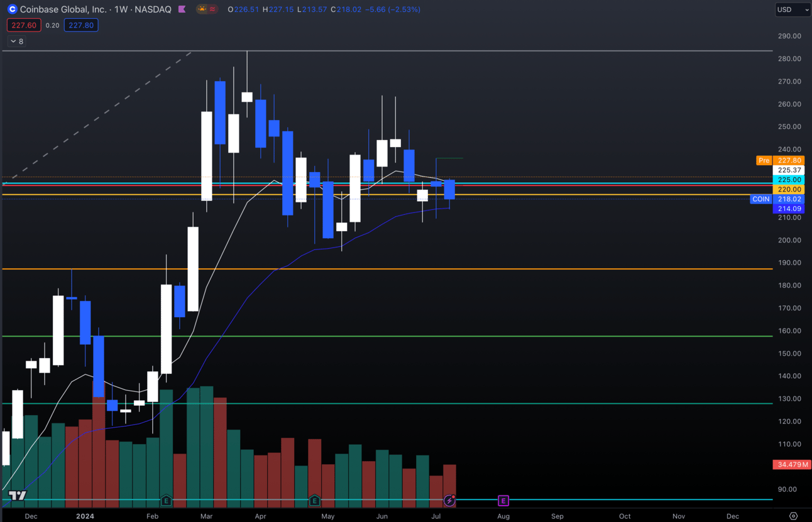
Task: Click the change value −5.66 (−2.53%)
Action: (x=393, y=9)
